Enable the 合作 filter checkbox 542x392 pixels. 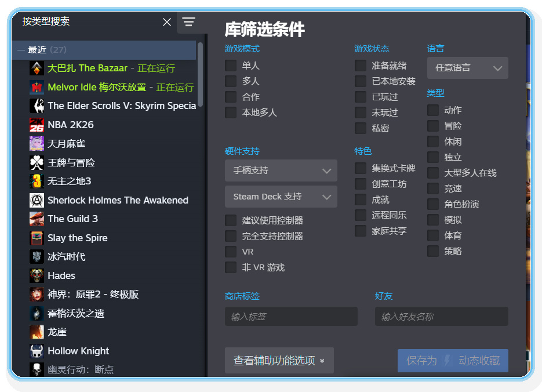pyautogui.click(x=231, y=97)
